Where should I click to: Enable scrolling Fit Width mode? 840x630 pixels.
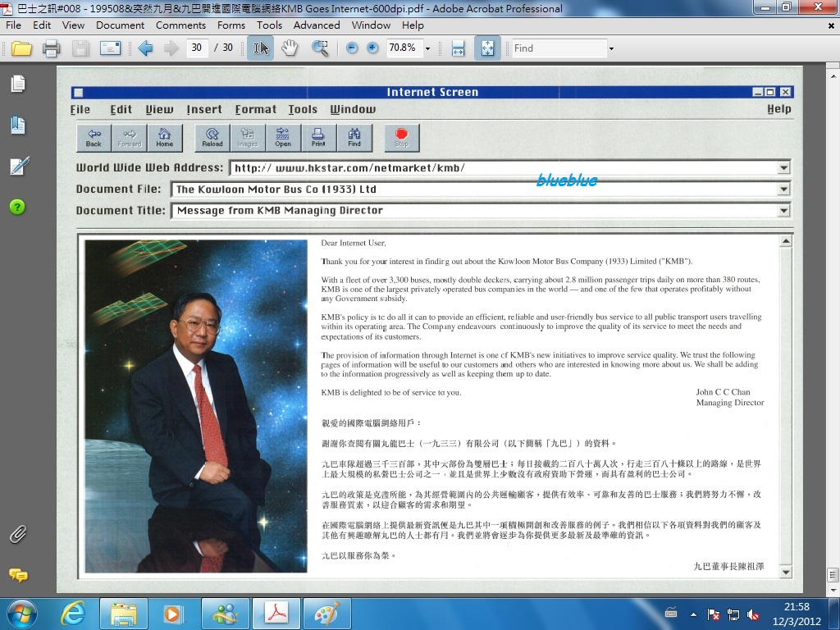pyautogui.click(x=459, y=48)
